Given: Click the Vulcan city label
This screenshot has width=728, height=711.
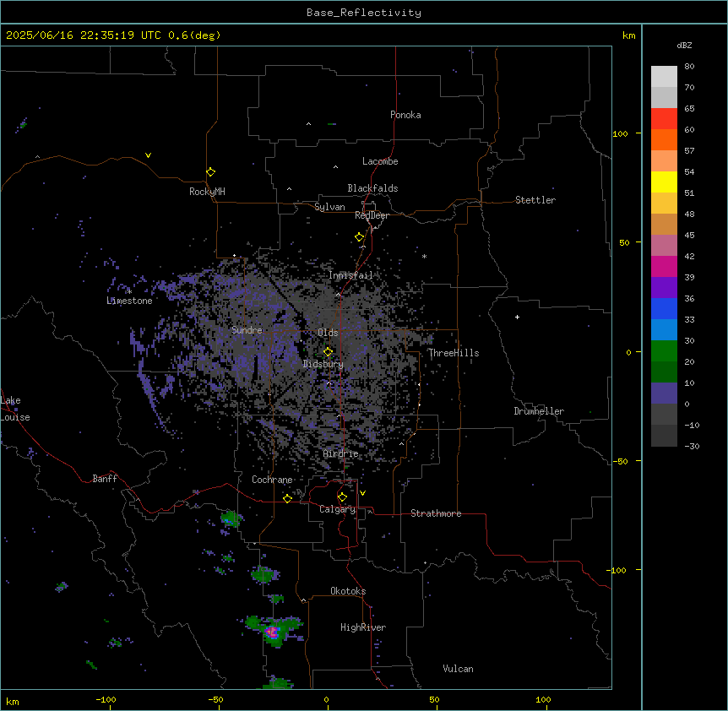Looking at the screenshot, I should coord(459,669).
